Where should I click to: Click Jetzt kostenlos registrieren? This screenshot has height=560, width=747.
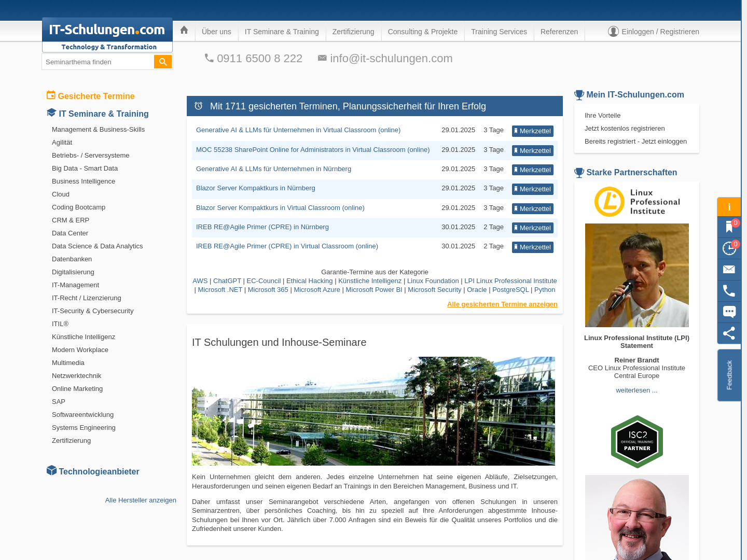click(x=625, y=129)
